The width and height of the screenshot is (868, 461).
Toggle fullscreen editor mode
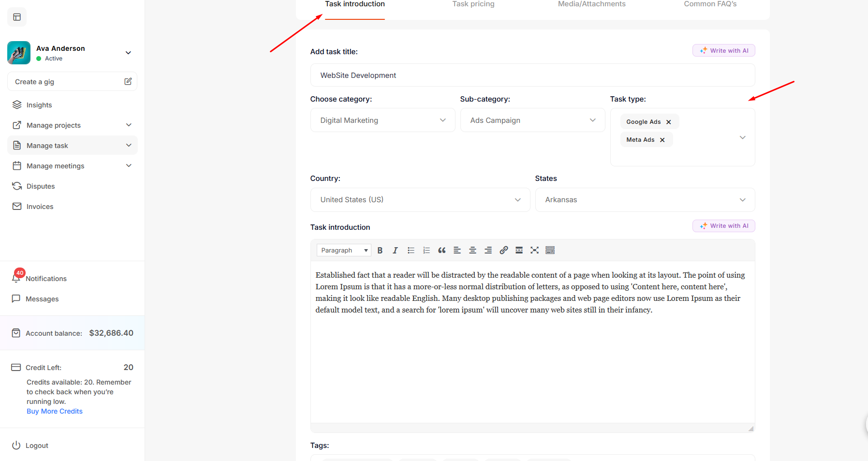click(534, 250)
